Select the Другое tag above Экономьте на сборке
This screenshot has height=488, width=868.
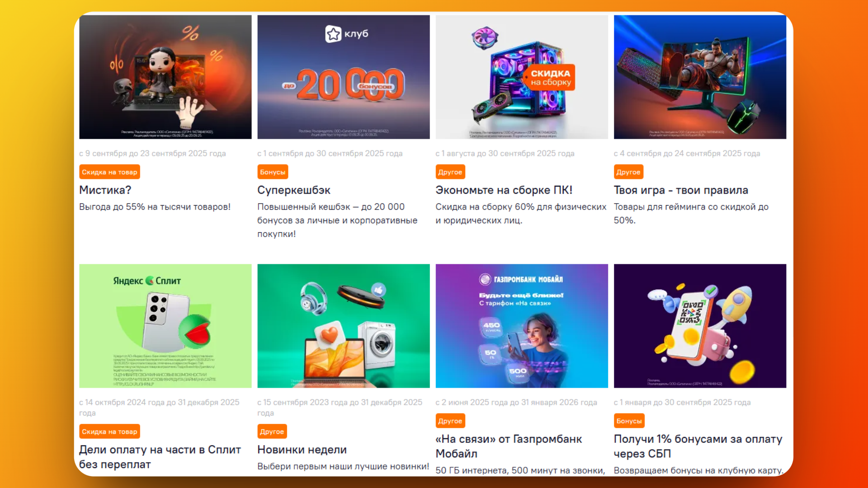(x=450, y=172)
